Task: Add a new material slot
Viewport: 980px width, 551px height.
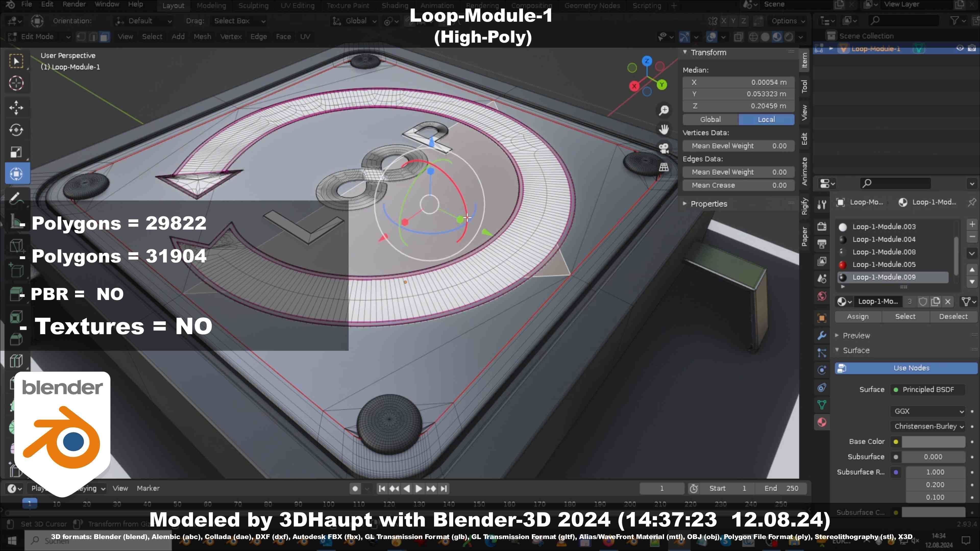Action: pyautogui.click(x=972, y=224)
